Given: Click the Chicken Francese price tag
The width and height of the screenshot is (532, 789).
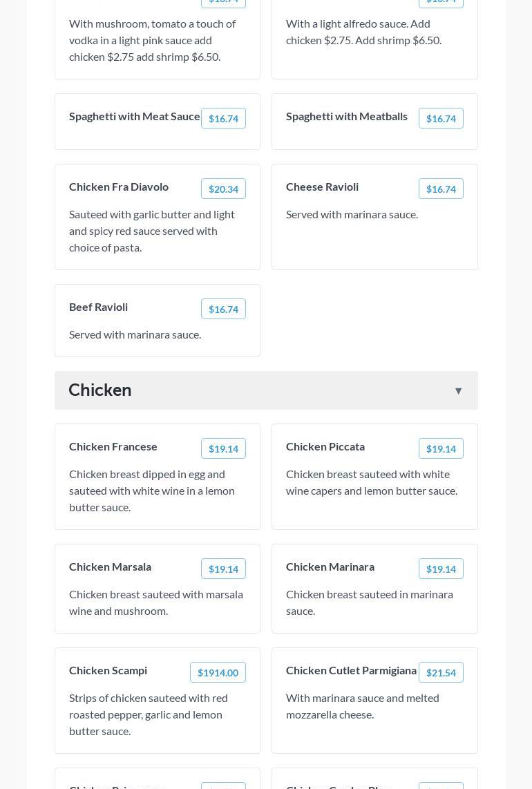Looking at the screenshot, I should click(x=223, y=449).
